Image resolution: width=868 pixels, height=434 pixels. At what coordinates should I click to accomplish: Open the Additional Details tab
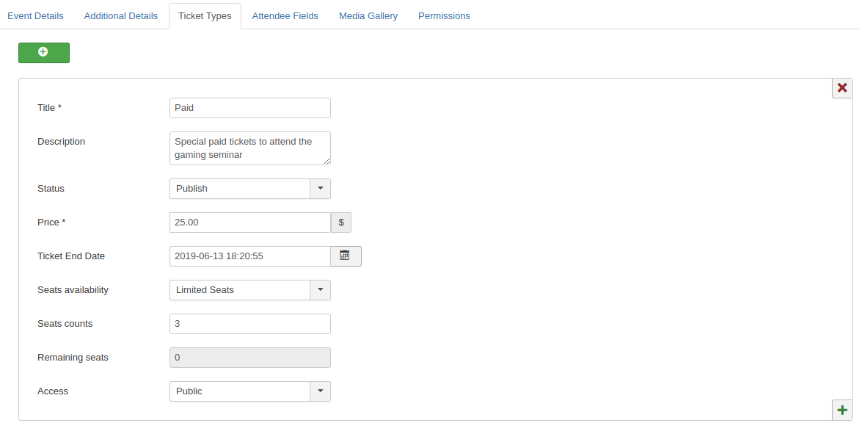point(120,16)
